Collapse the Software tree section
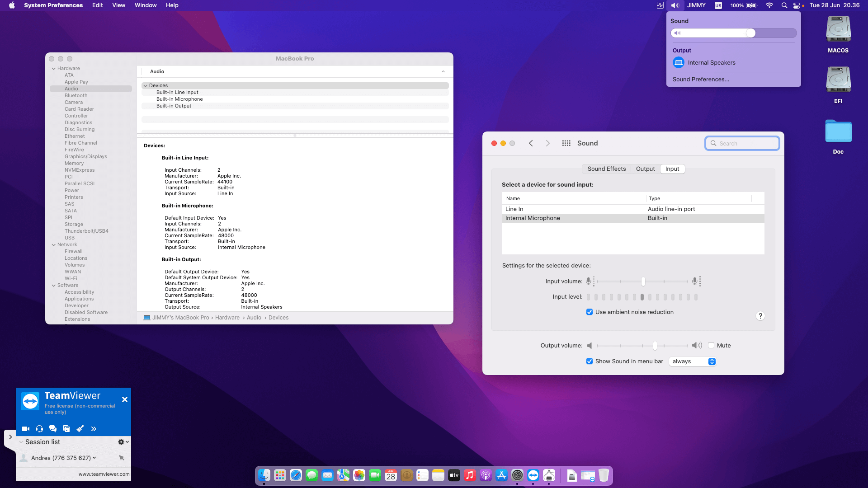 coord(54,286)
